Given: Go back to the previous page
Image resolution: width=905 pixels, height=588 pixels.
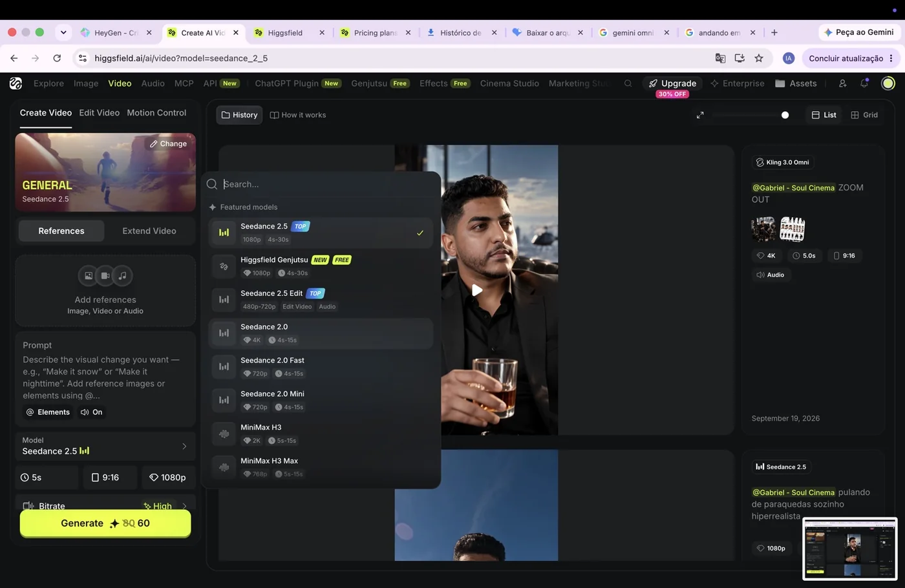Looking at the screenshot, I should point(14,58).
